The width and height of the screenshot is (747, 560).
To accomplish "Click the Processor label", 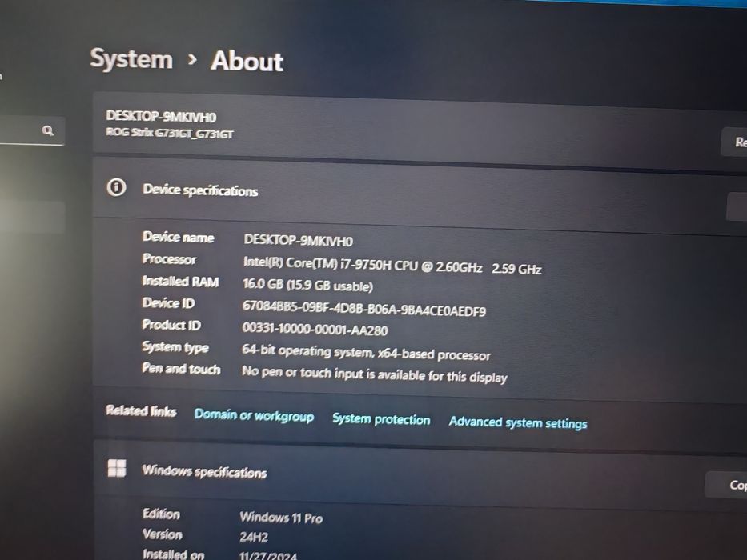I will [x=169, y=259].
